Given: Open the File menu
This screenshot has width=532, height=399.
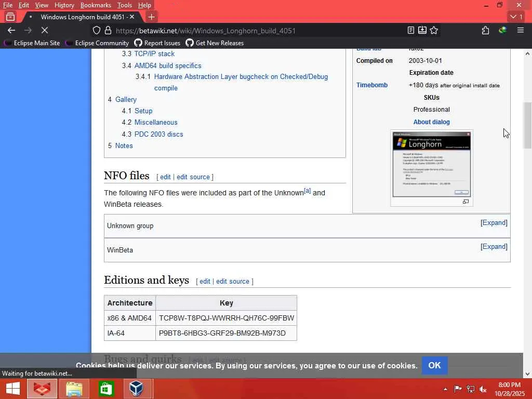Looking at the screenshot, I should (x=7, y=5).
